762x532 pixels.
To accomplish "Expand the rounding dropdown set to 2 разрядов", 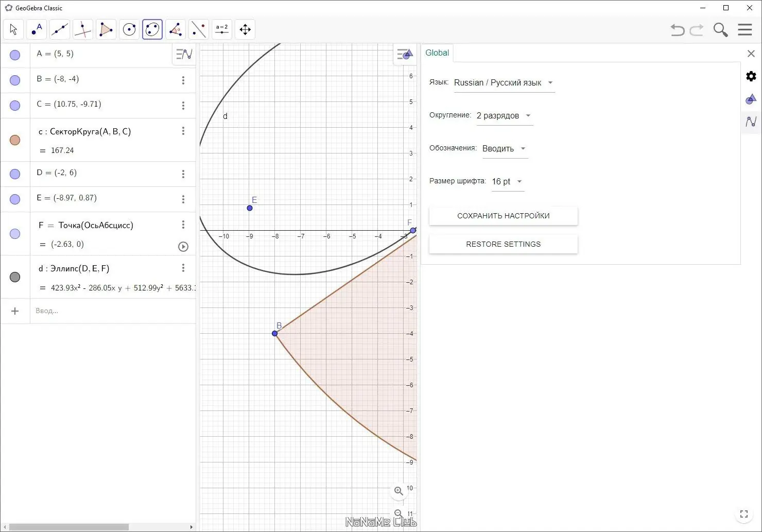I will [x=504, y=116].
